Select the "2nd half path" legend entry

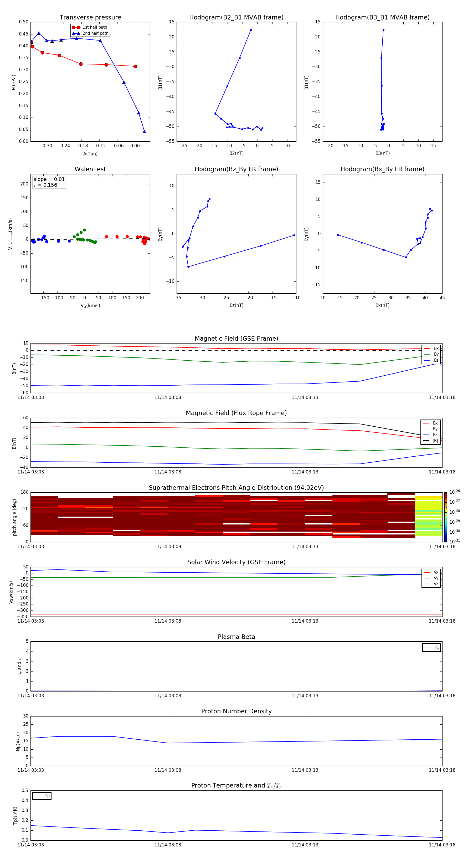click(91, 33)
